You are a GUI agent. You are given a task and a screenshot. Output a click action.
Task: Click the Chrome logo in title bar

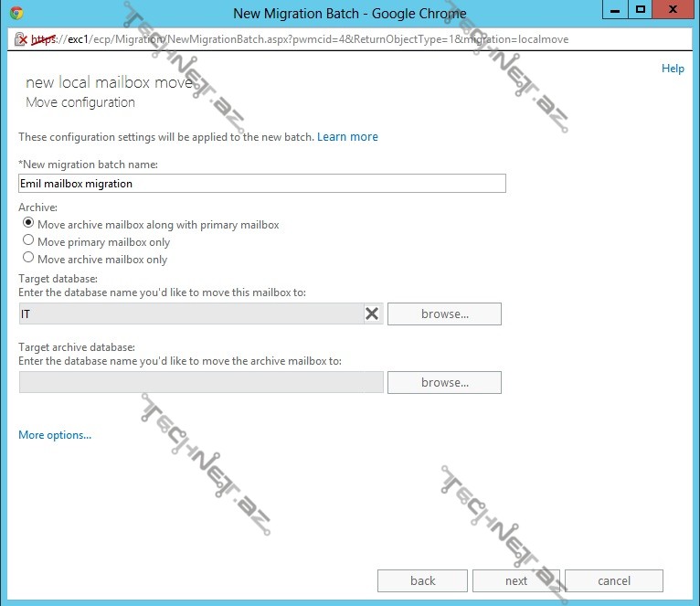tap(16, 13)
